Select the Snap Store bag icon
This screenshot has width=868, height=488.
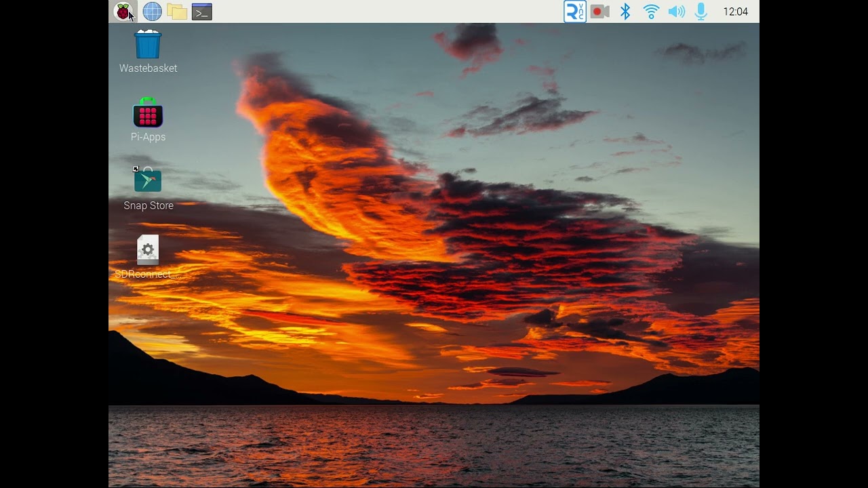148,180
